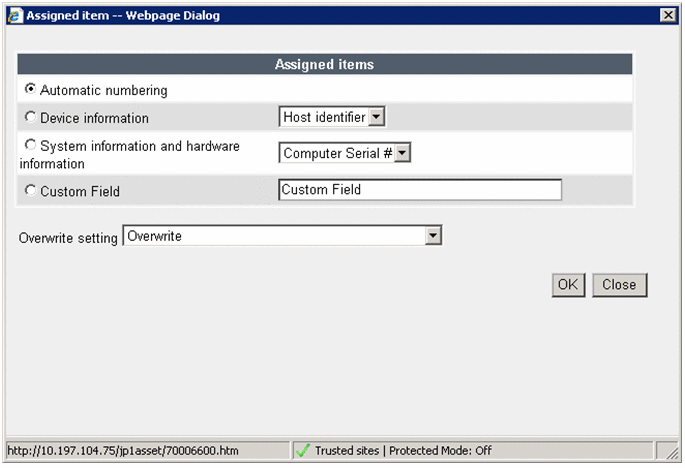The image size is (685, 468).
Task: Expand the Computer Serial # dropdown
Action: [345, 153]
